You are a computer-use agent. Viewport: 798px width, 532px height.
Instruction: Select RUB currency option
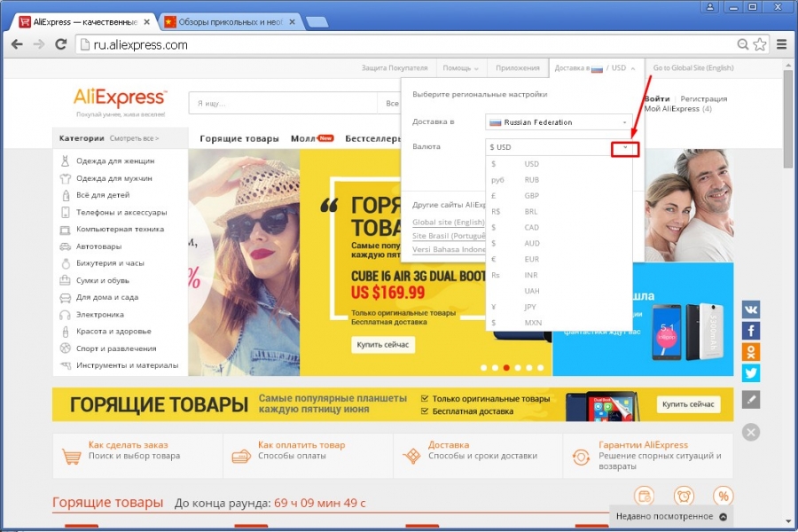click(x=559, y=180)
